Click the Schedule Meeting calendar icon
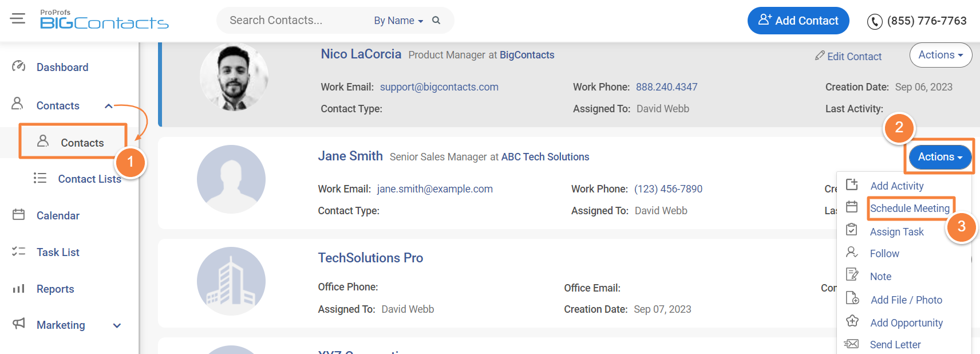Image resolution: width=980 pixels, height=354 pixels. (x=852, y=207)
